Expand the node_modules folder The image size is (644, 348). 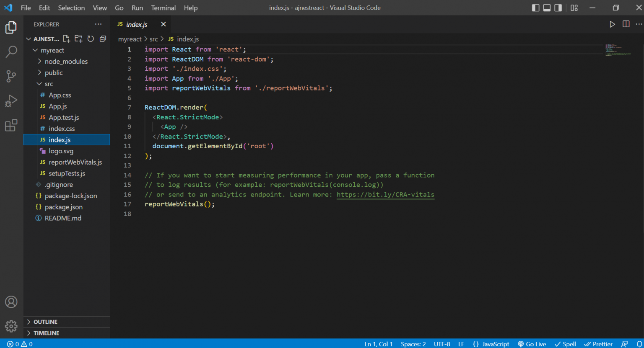66,62
